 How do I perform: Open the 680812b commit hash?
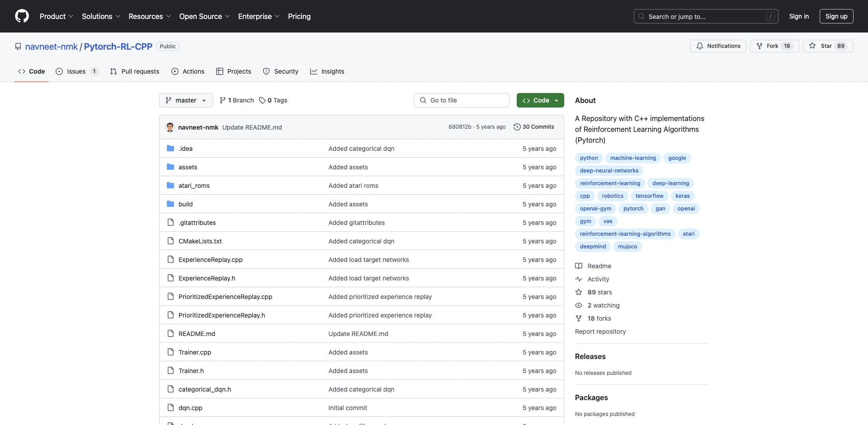tap(460, 127)
